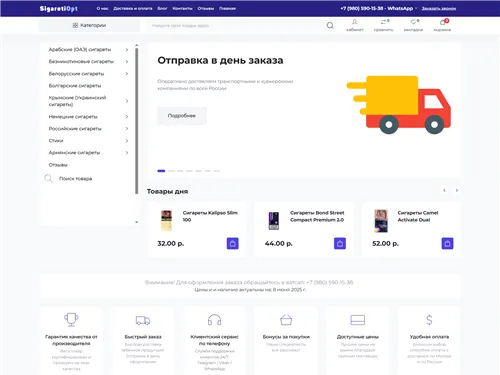Expand the Стики category arrow
The height and width of the screenshot is (375, 500).
127,141
